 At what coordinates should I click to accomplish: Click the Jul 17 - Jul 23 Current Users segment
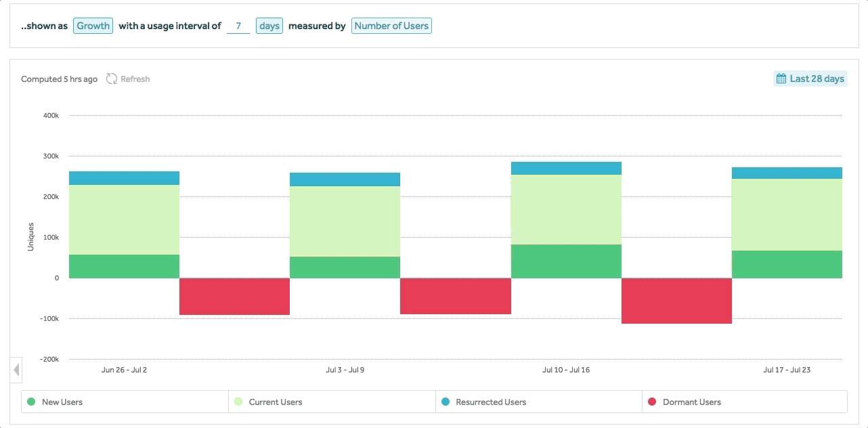coord(787,215)
